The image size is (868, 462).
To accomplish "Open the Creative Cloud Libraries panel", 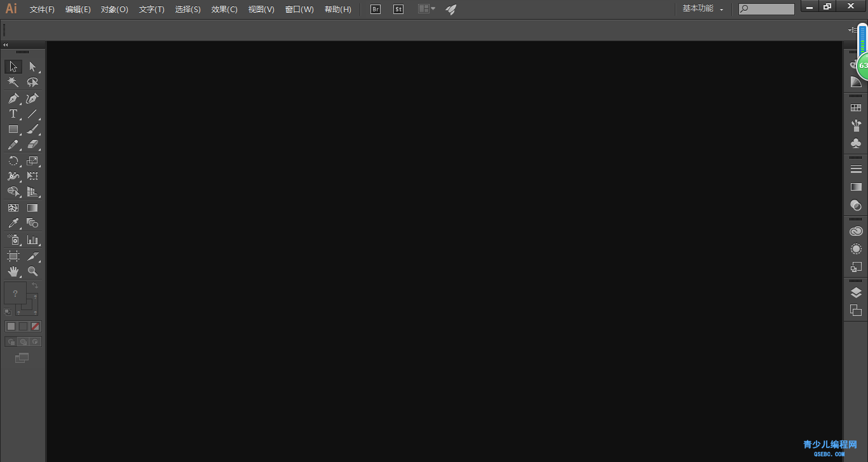I will [x=856, y=231].
